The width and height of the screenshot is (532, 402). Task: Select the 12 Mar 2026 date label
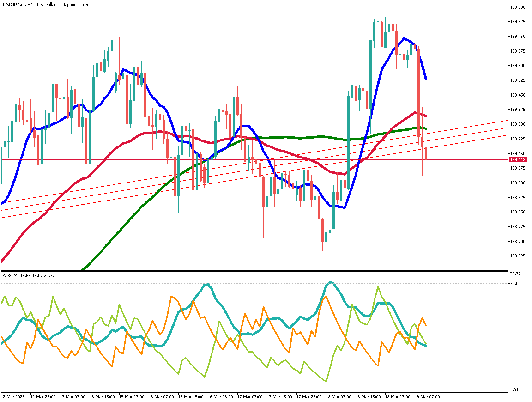coord(13,396)
